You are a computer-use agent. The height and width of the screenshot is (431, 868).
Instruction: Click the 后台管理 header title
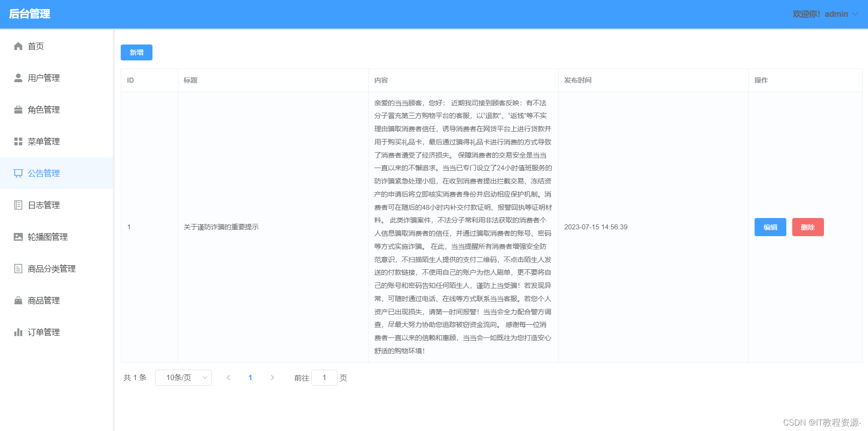29,14
